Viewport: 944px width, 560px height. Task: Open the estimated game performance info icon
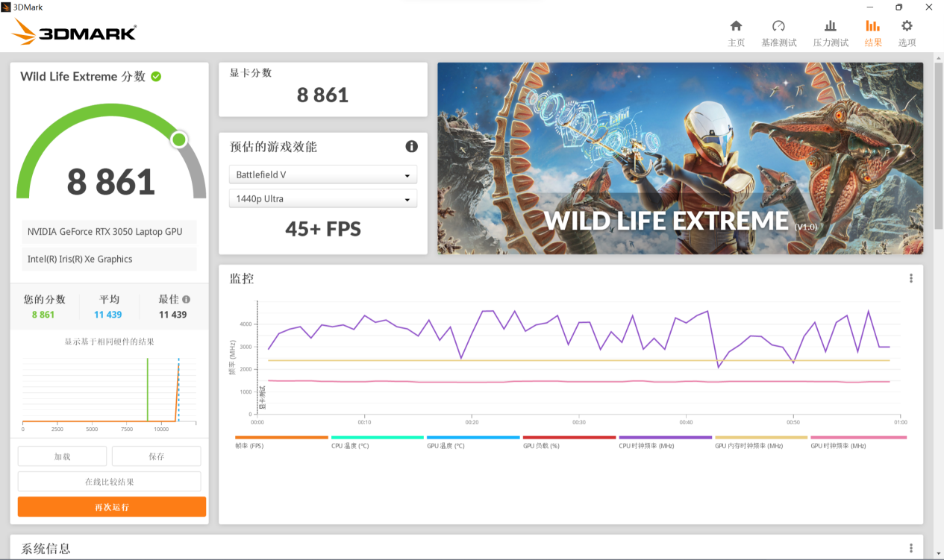coord(411,146)
